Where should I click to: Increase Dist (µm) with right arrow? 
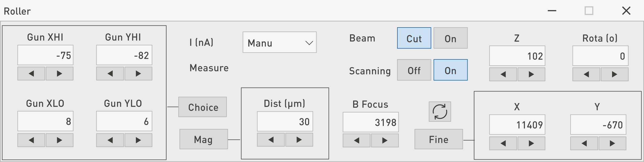pyautogui.click(x=299, y=140)
